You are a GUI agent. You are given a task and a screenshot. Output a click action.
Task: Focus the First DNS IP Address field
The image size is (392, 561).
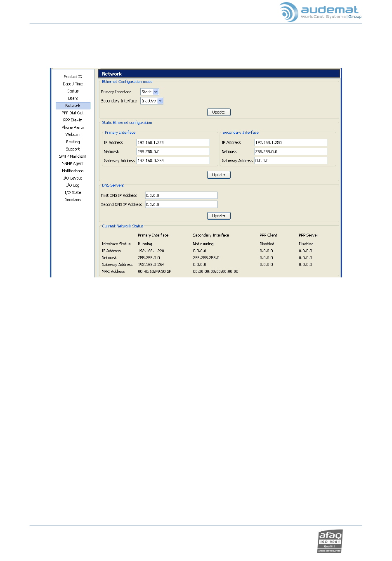pos(181,196)
